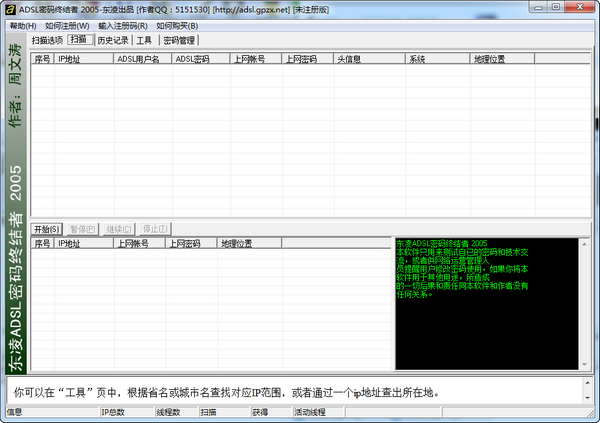Open the 如何注册(W) menu
This screenshot has width=600, height=423.
point(67,26)
